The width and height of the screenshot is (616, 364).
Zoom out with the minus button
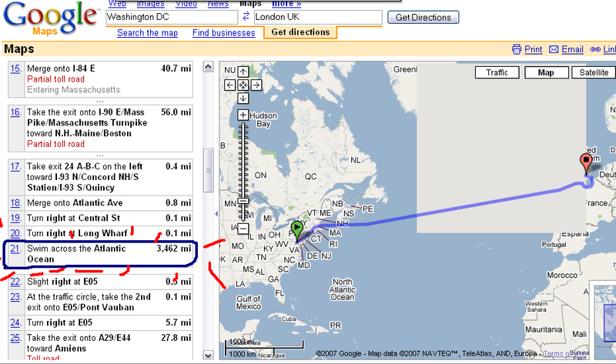pyautogui.click(x=243, y=229)
